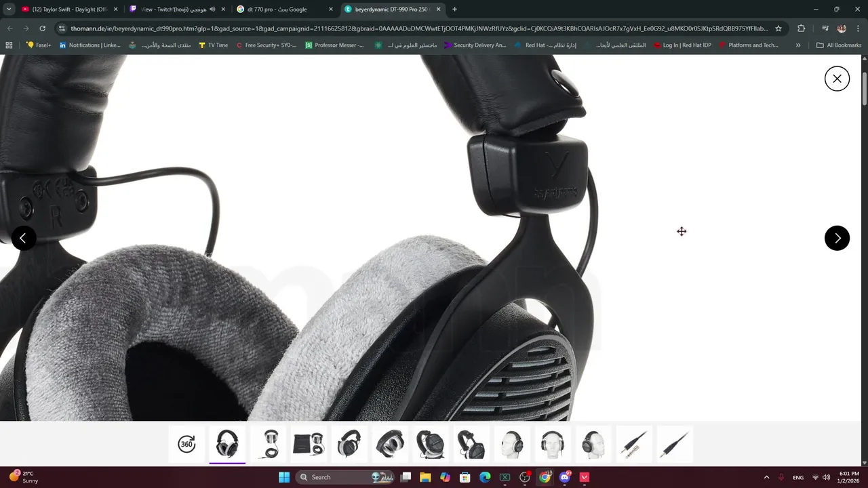Open the 360 degree product view
Image resolution: width=868 pixels, height=488 pixels.
pos(186,444)
